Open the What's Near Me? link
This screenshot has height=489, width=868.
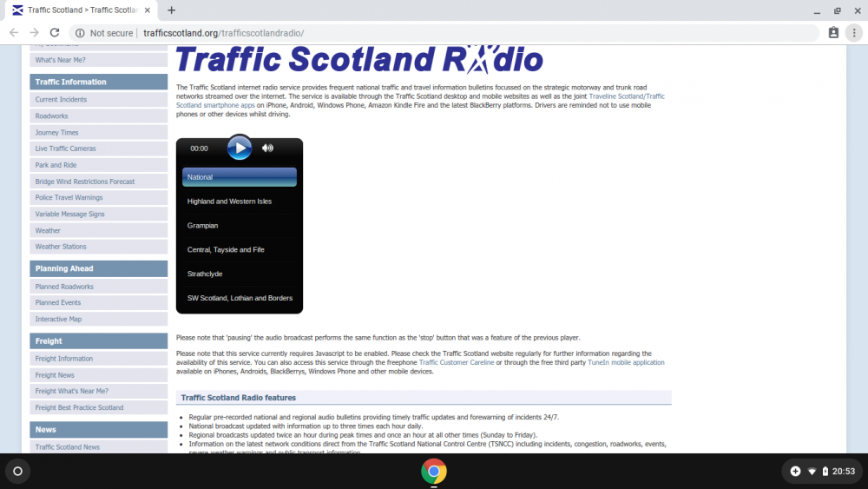[x=99, y=60]
